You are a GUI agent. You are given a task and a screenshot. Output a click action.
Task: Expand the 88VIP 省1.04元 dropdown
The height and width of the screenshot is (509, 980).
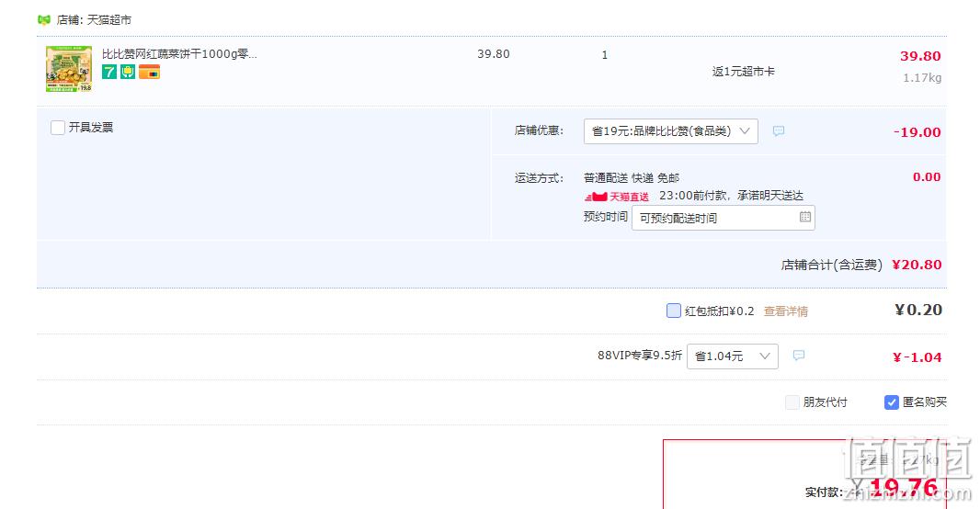pos(733,356)
